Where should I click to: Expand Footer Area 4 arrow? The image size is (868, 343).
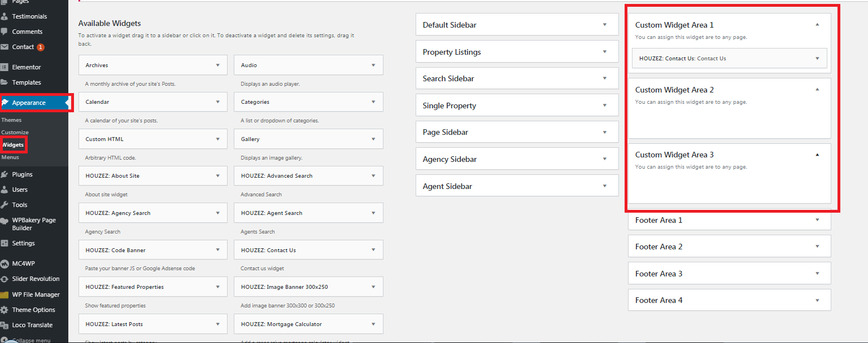[x=817, y=300]
